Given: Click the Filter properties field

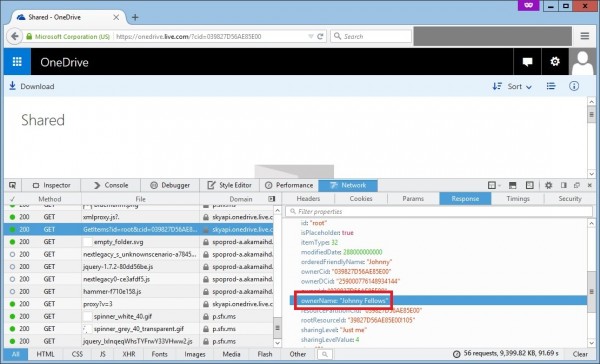Looking at the screenshot, I should [439, 211].
